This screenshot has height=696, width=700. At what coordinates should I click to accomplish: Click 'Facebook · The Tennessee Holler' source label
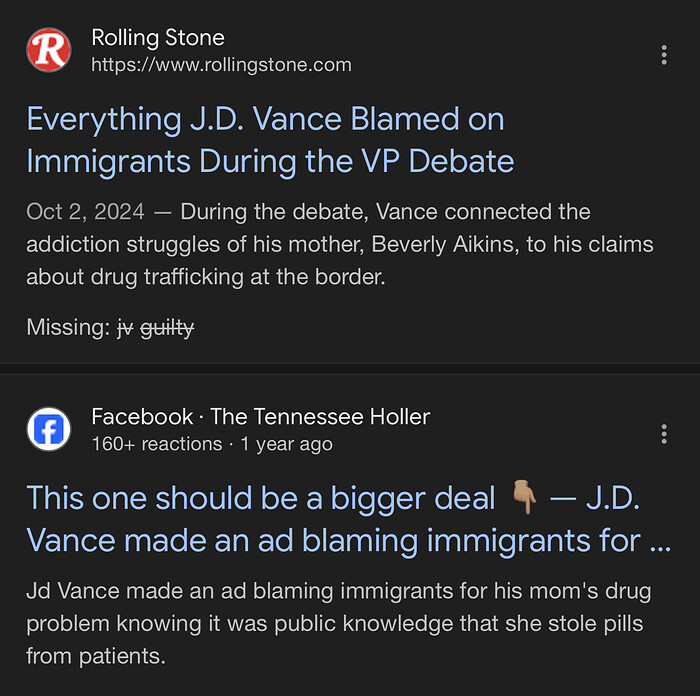(260, 417)
